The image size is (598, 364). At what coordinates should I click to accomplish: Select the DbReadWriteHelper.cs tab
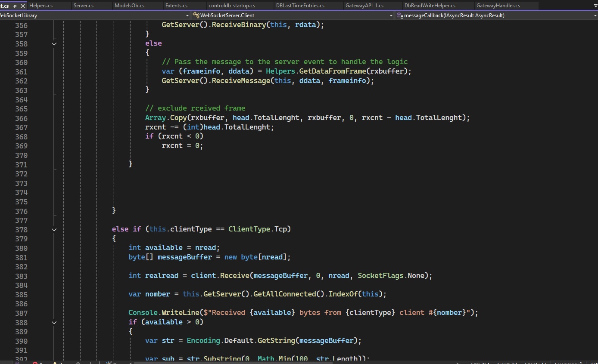(430, 6)
